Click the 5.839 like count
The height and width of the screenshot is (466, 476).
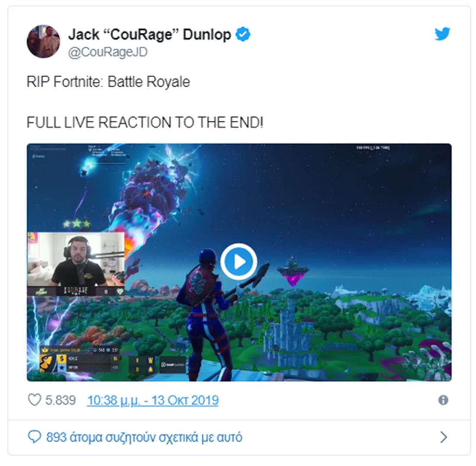(61, 400)
